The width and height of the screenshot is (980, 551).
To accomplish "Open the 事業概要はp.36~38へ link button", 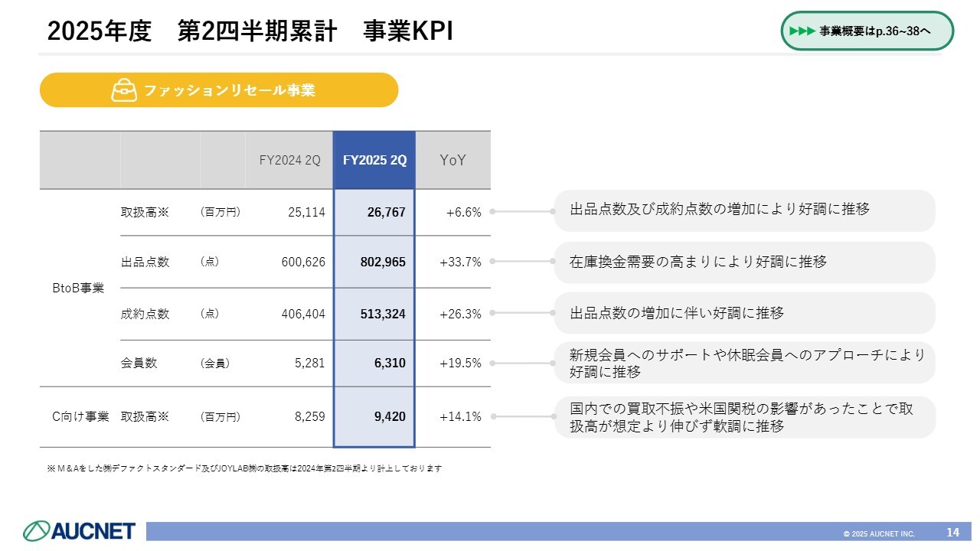I will pos(867,31).
